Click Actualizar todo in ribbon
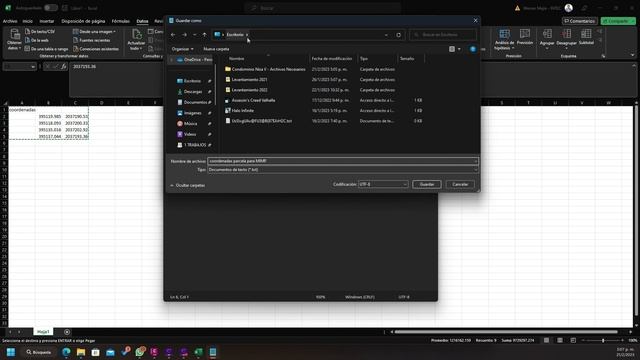The image size is (640, 360). [x=136, y=40]
